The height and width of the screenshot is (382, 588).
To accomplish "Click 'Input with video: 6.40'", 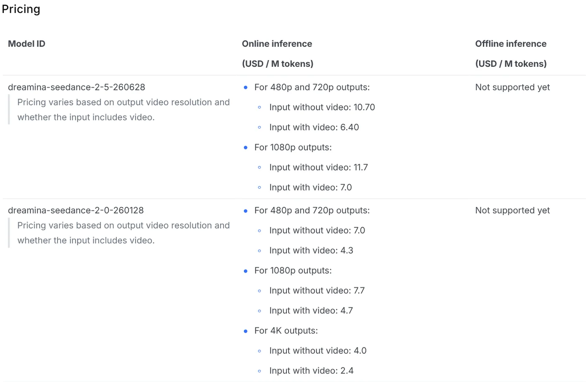I will [x=314, y=127].
